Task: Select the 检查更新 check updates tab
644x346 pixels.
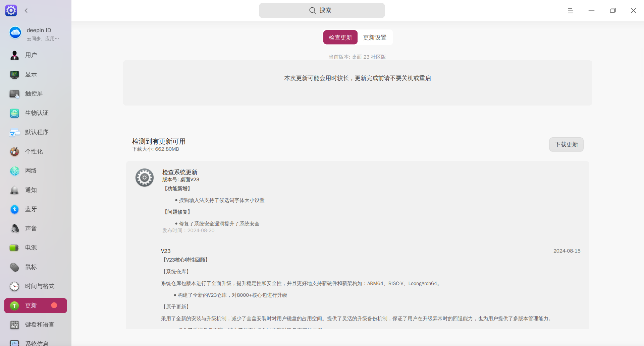Action: click(340, 37)
